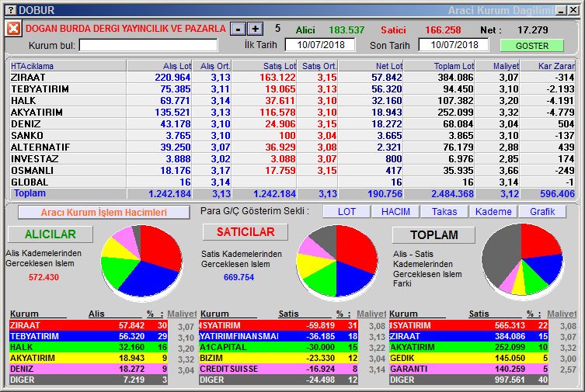Click red ISYATIRIM row showing 565.313
The height and width of the screenshot is (392, 585).
point(468,325)
